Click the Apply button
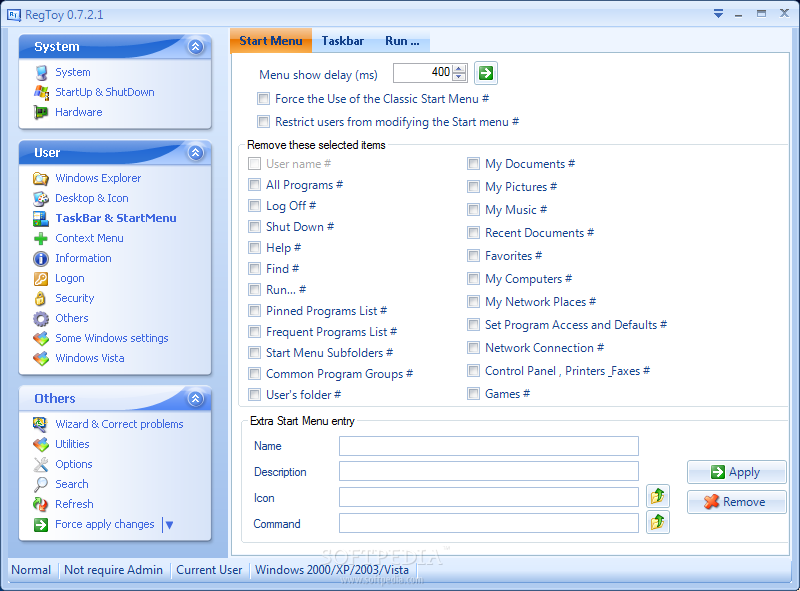 736,472
